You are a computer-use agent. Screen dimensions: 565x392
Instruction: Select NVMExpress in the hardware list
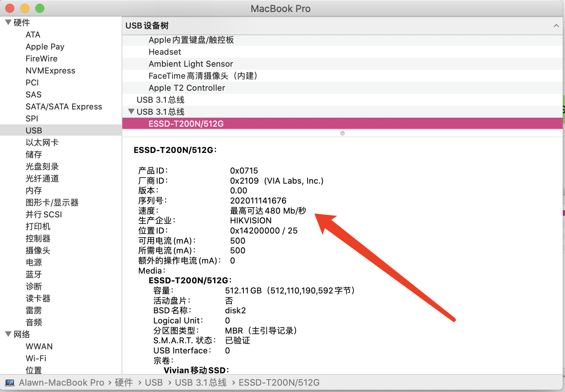pos(50,70)
